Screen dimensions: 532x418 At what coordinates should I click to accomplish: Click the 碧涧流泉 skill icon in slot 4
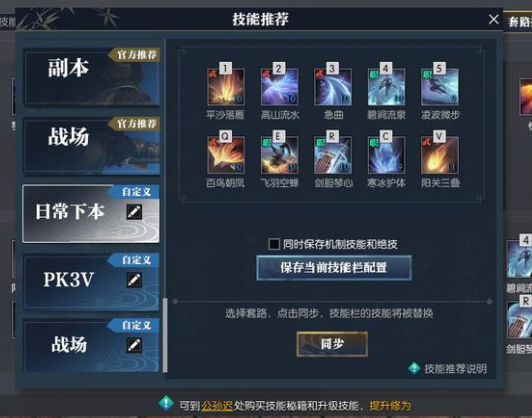pyautogui.click(x=386, y=87)
